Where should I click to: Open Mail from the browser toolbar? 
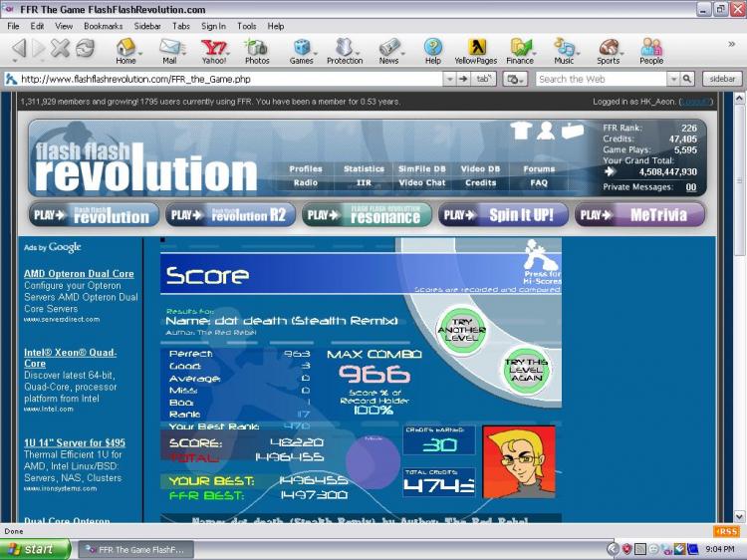[x=169, y=49]
